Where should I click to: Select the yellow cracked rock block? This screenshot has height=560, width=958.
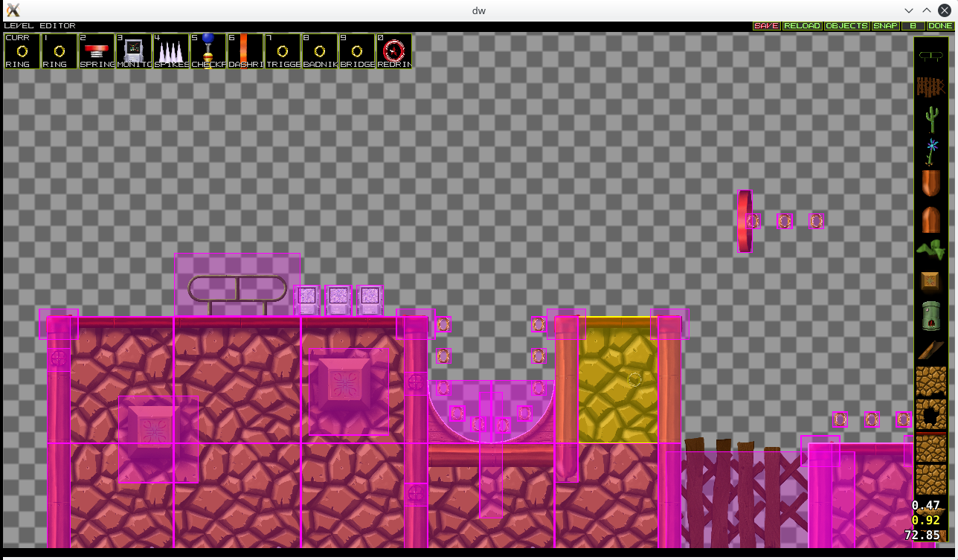tap(618, 380)
